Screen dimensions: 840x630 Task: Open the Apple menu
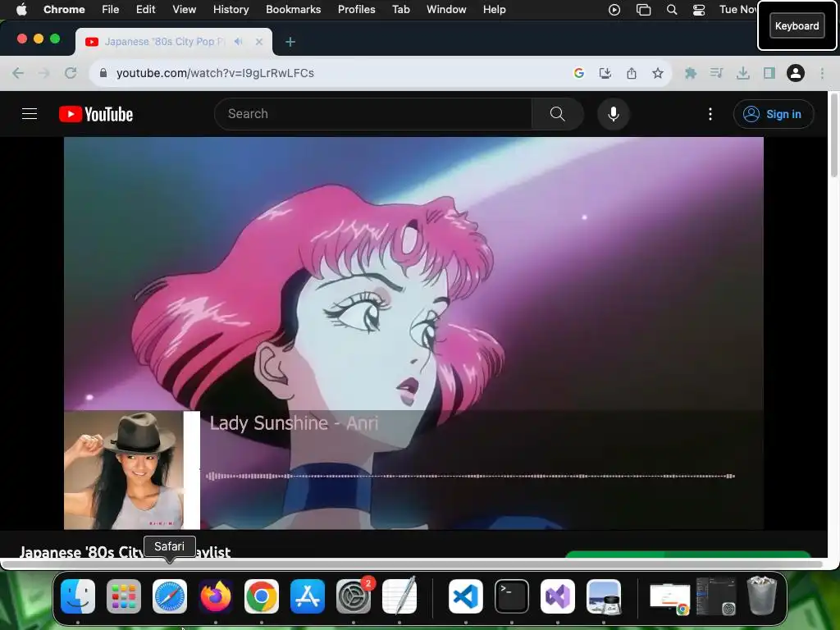21,9
